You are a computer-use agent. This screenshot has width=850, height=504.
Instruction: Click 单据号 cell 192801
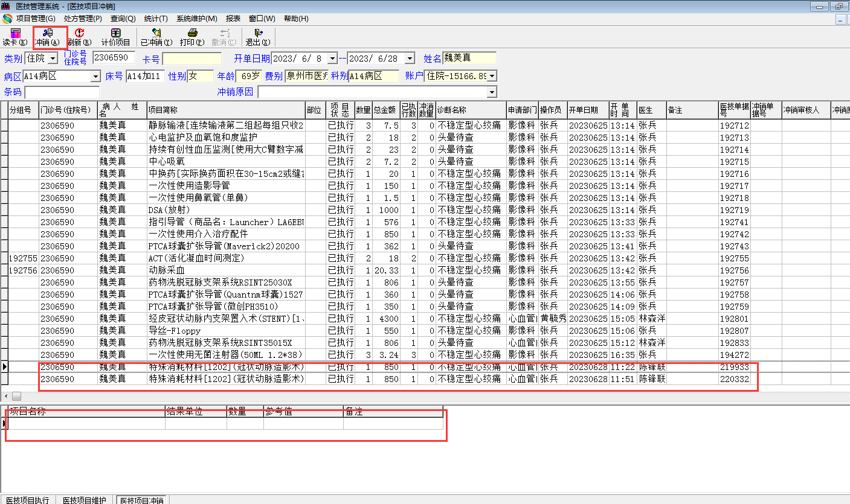pos(735,319)
